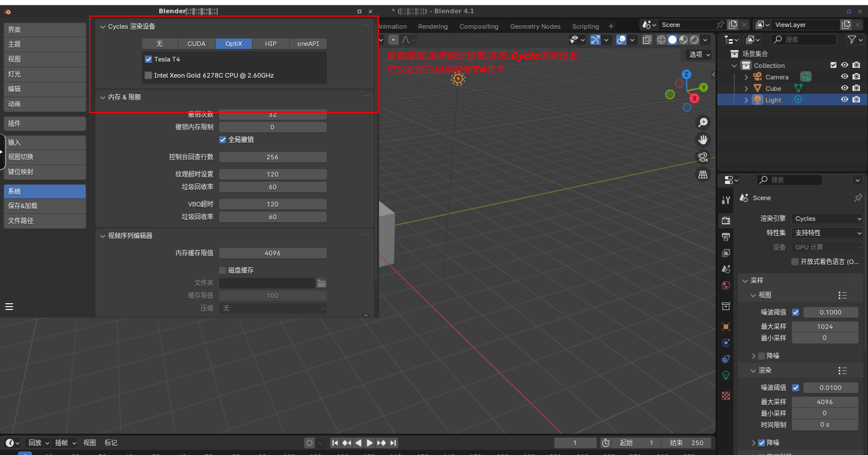Expand the Camera item in outliner

[x=746, y=77]
